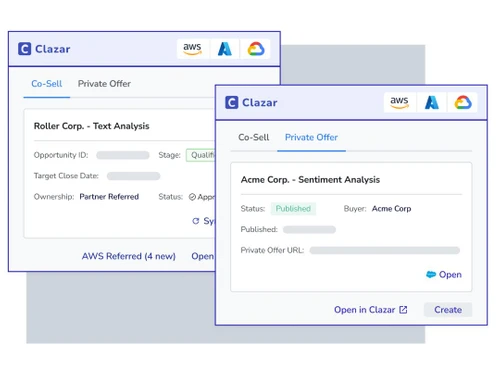The width and height of the screenshot is (500, 375).
Task: Click the Published date placeholder value
Action: 309,229
